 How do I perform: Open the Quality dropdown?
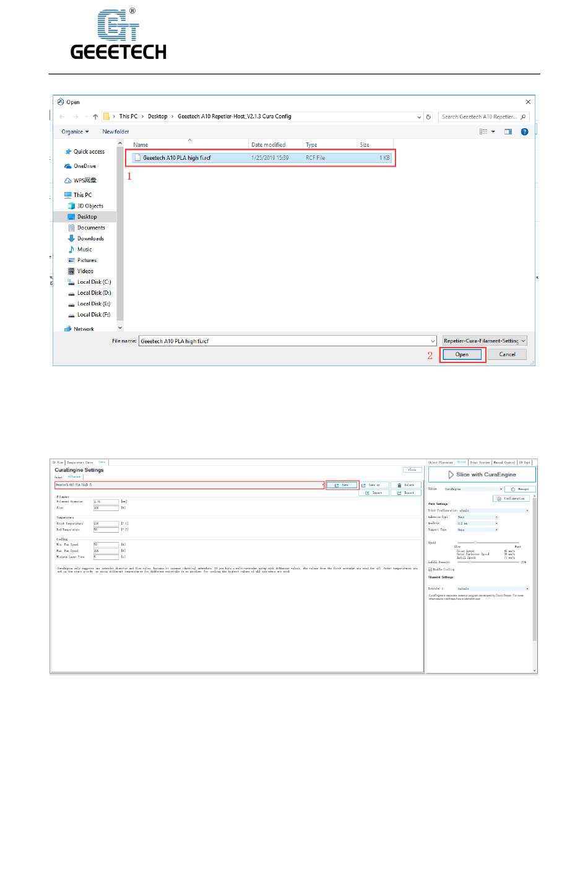pos(477,523)
